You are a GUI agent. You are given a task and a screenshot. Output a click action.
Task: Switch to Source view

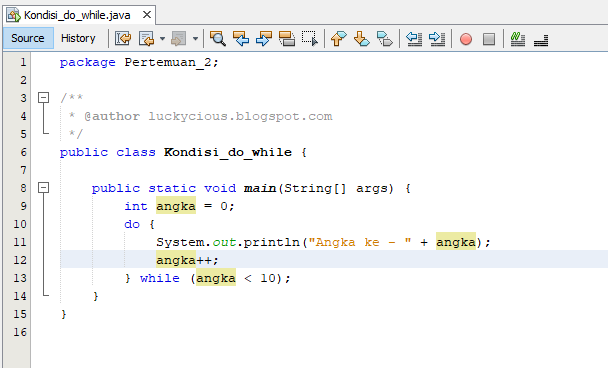pyautogui.click(x=28, y=38)
